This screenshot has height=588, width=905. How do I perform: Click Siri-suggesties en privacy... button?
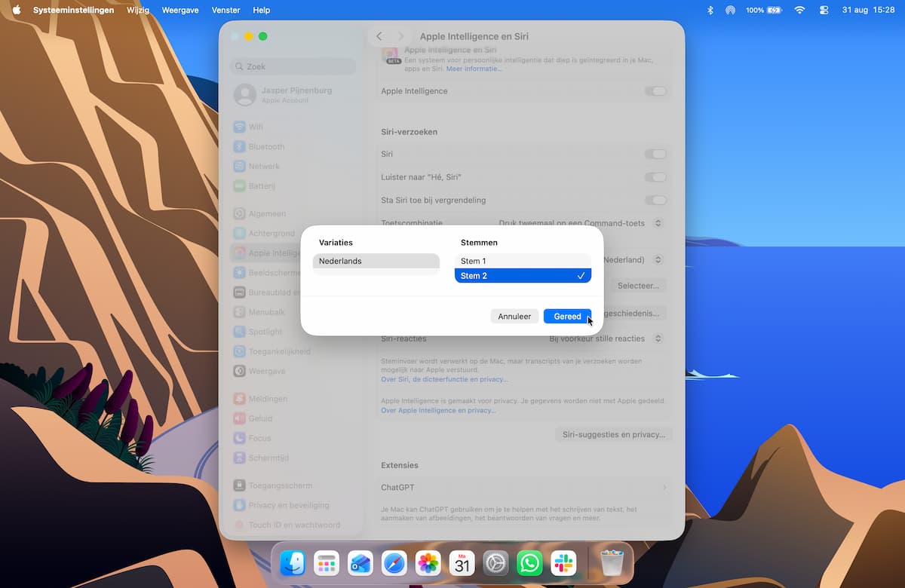point(614,434)
